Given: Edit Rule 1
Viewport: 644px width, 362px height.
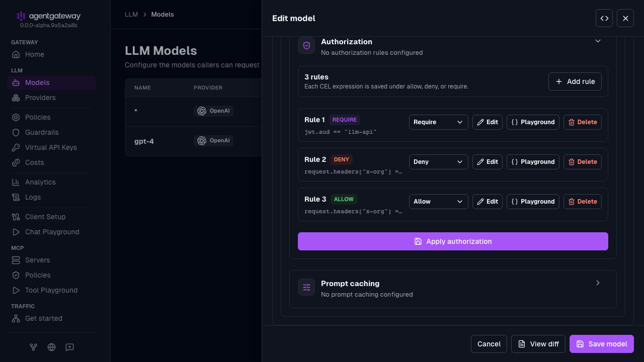Looking at the screenshot, I should (488, 122).
